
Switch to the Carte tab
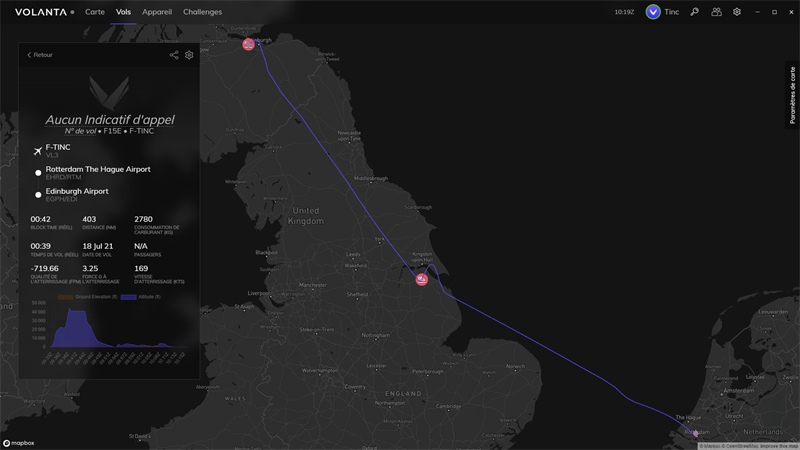coord(95,12)
